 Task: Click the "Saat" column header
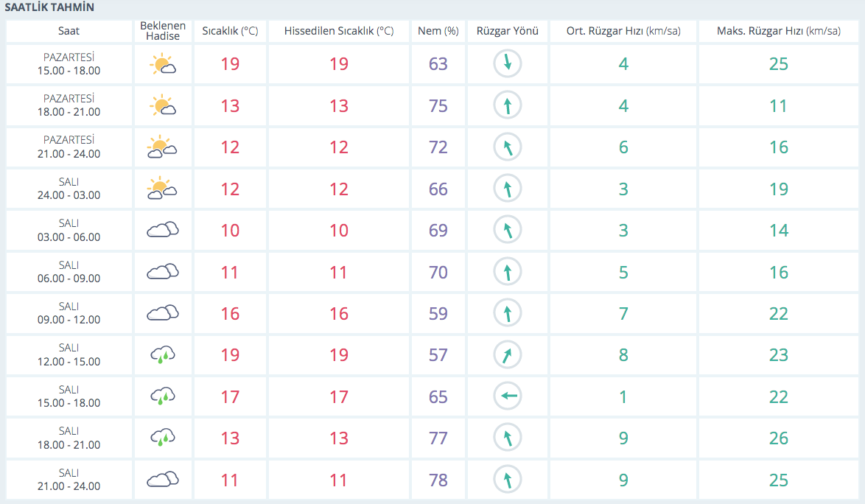[x=69, y=31]
